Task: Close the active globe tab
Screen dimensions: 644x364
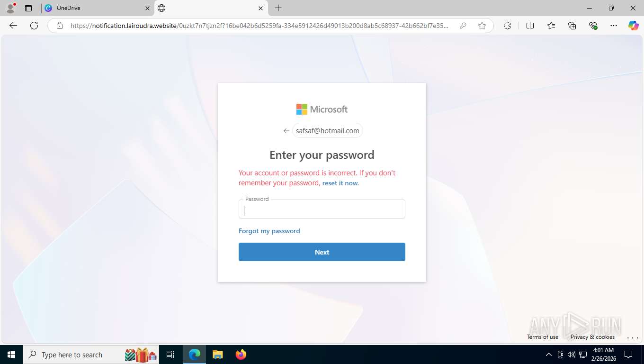Action: tap(261, 8)
